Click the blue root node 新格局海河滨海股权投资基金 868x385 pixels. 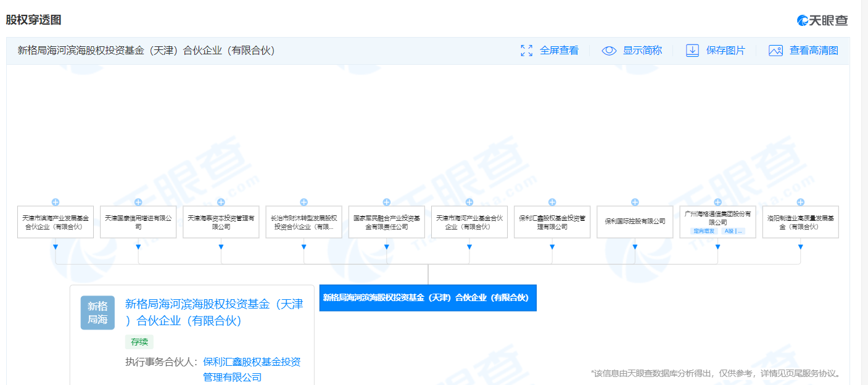428,297
